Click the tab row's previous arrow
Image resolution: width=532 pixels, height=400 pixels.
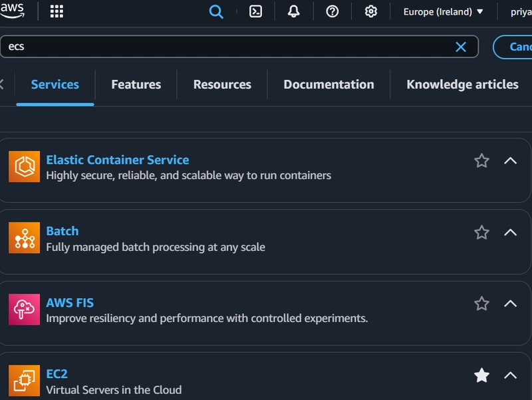tap(2, 85)
